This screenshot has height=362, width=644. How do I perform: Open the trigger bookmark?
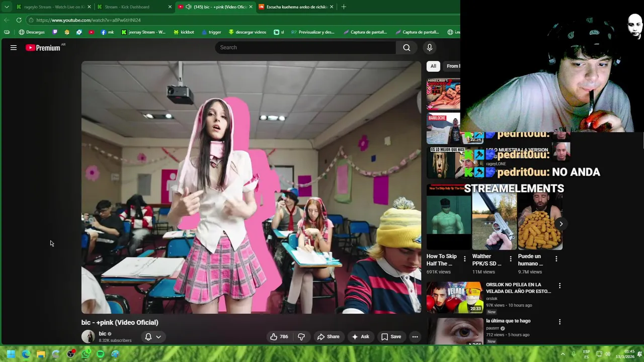211,32
